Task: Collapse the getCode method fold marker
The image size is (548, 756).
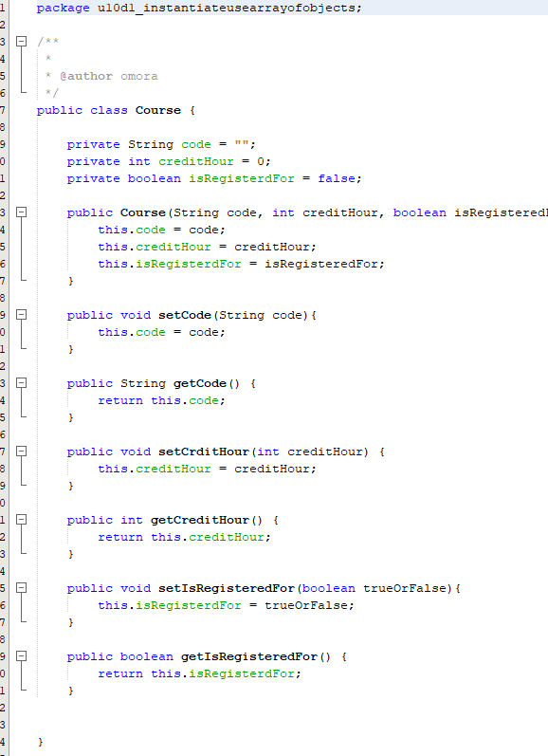Action: coord(21,383)
